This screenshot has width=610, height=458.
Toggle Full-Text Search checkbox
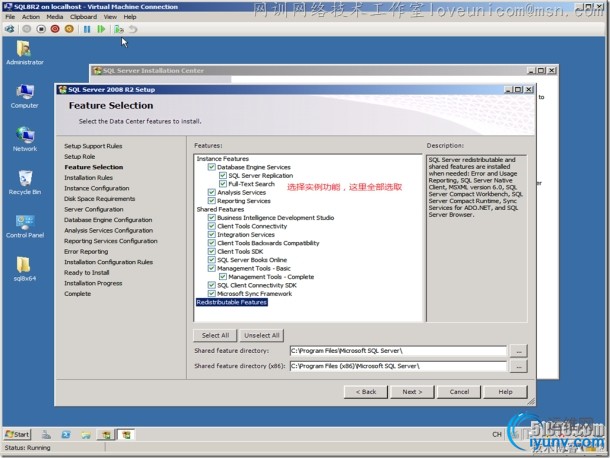pyautogui.click(x=223, y=184)
